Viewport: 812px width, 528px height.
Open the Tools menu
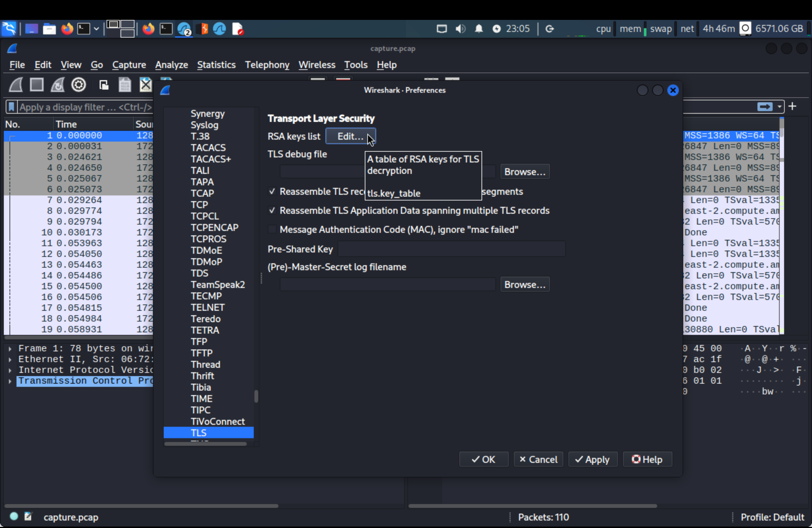[x=356, y=65]
